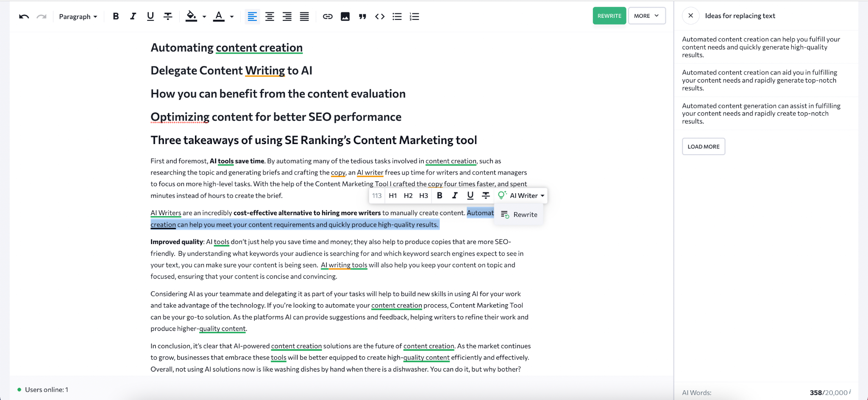Add a blockquote with the quote icon
Viewport: 868px width, 400px height.
362,17
